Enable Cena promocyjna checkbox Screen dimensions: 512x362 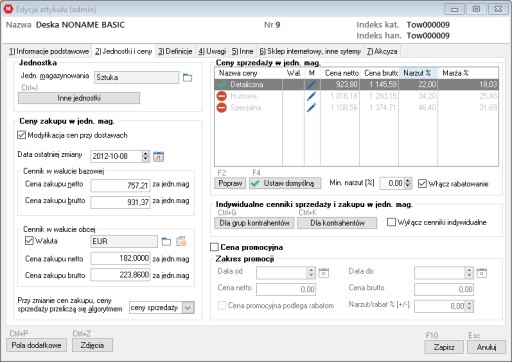pos(214,247)
